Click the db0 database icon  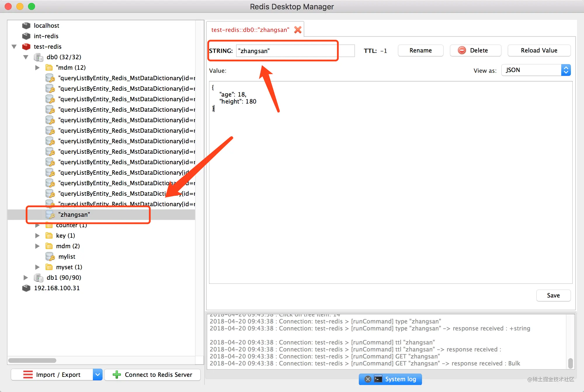39,57
